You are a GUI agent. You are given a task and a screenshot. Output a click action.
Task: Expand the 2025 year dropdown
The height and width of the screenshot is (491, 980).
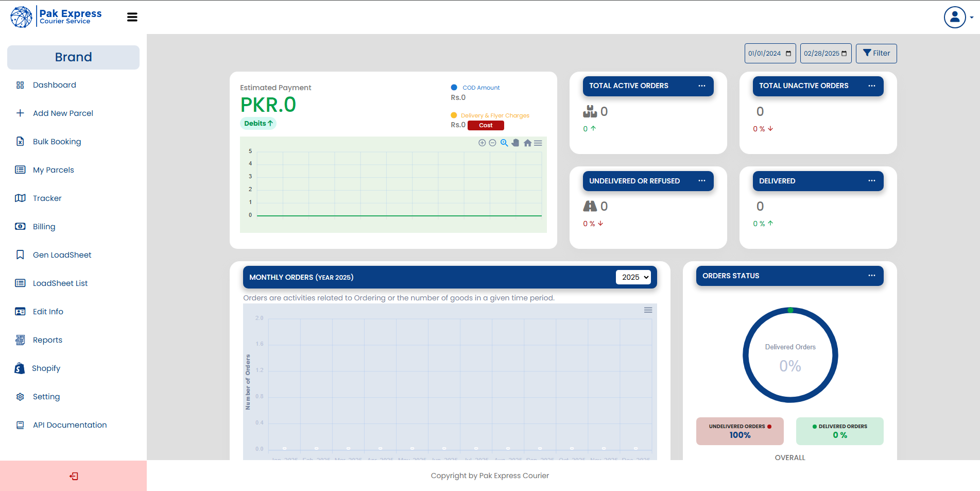click(x=633, y=277)
